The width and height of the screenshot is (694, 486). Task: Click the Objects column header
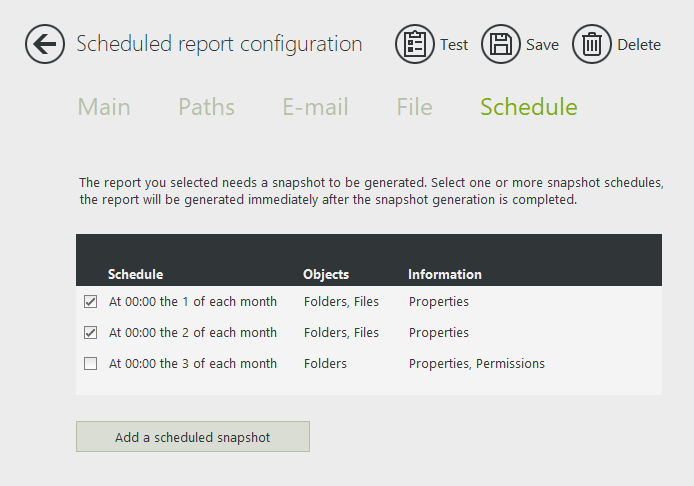pyautogui.click(x=326, y=274)
